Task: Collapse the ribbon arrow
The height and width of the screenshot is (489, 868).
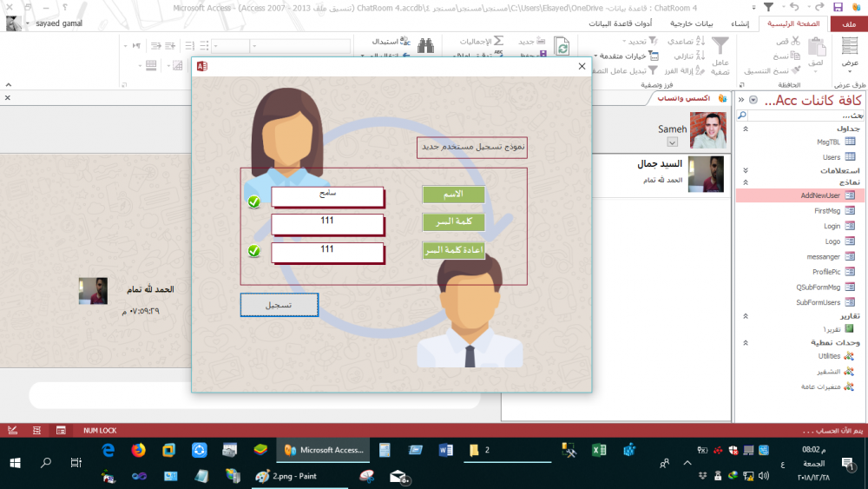Action: [x=9, y=85]
